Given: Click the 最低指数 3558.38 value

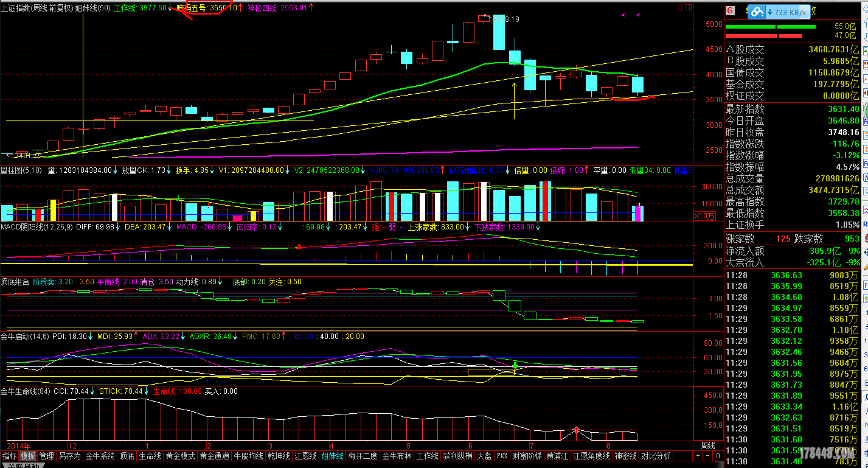Looking at the screenshot, I should 844,213.
